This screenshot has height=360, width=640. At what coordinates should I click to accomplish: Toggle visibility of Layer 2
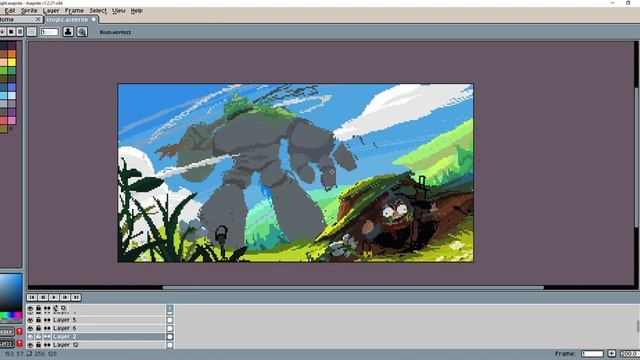30,337
